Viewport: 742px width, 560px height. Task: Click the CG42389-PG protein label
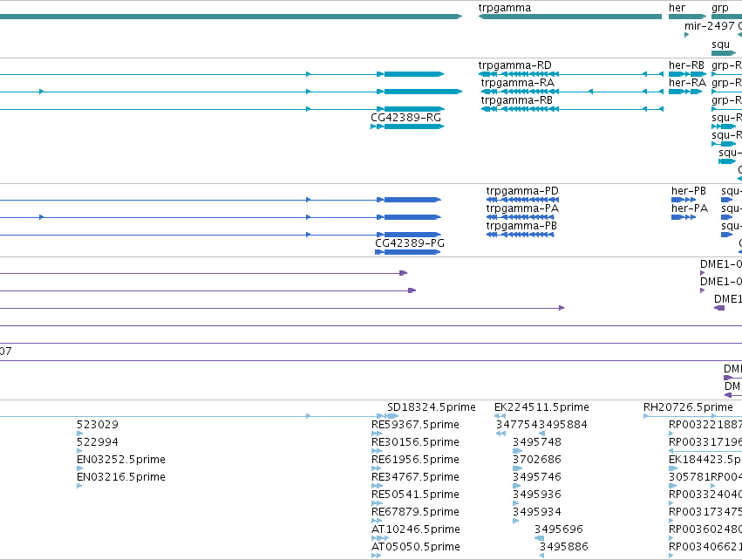pos(410,243)
